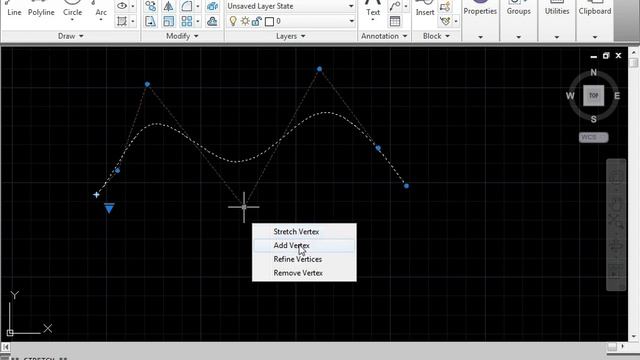Expand the Draw panel

coord(71,36)
